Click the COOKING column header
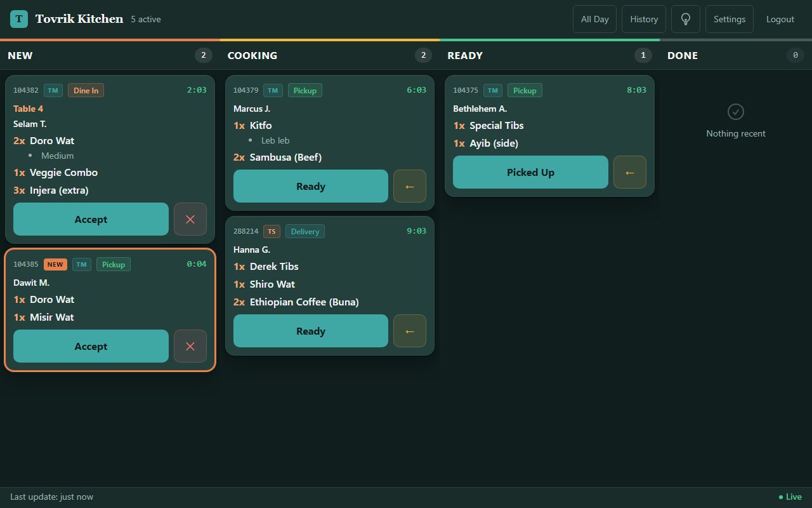 coord(252,55)
